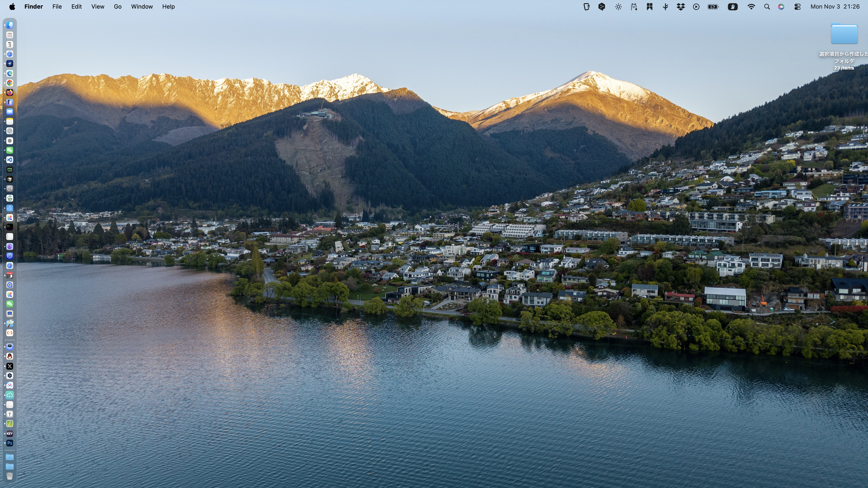This screenshot has height=488, width=868.
Task: Open Control Center toggles icon
Action: 797,7
